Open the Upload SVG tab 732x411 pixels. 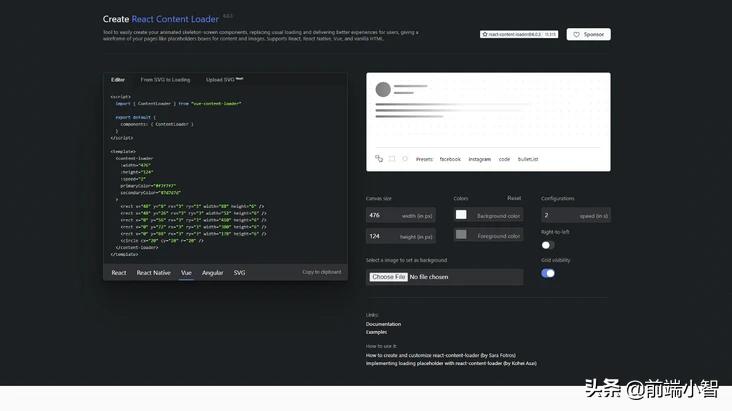point(224,80)
